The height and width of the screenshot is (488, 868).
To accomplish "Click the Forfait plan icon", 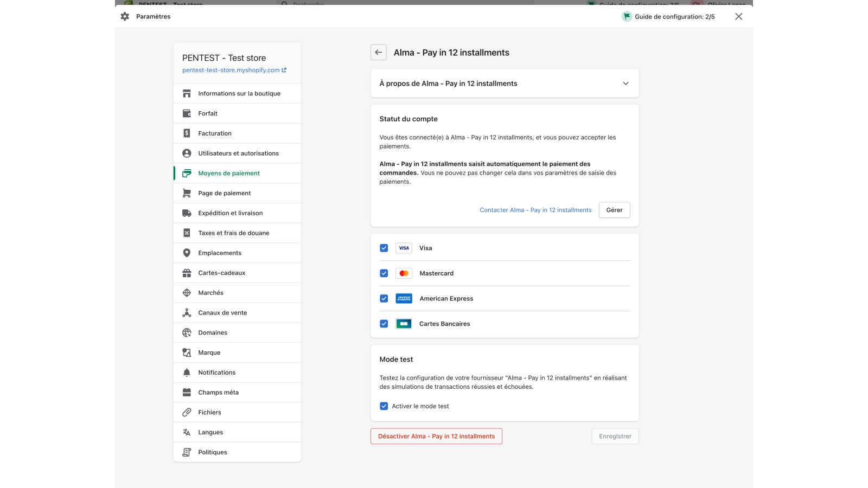I will [x=187, y=113].
